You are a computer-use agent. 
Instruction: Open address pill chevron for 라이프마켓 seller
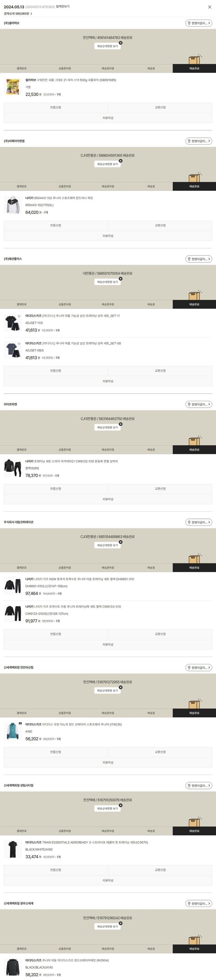point(209,404)
